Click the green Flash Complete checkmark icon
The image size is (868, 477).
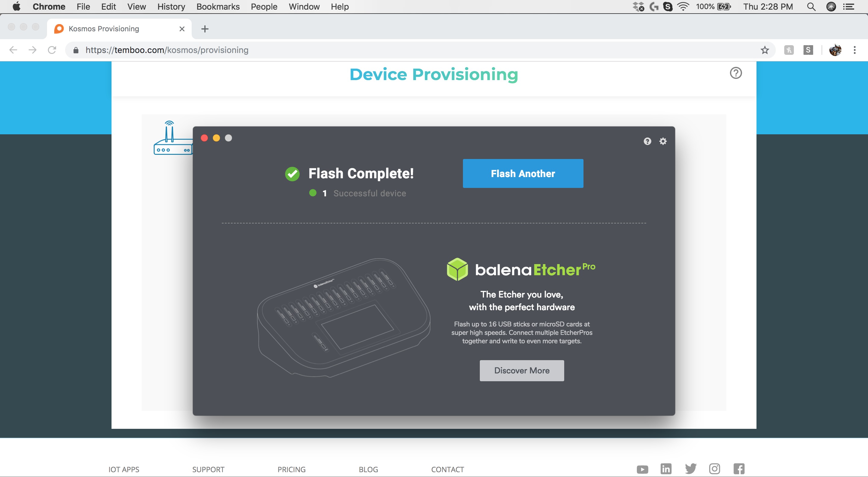[292, 174]
